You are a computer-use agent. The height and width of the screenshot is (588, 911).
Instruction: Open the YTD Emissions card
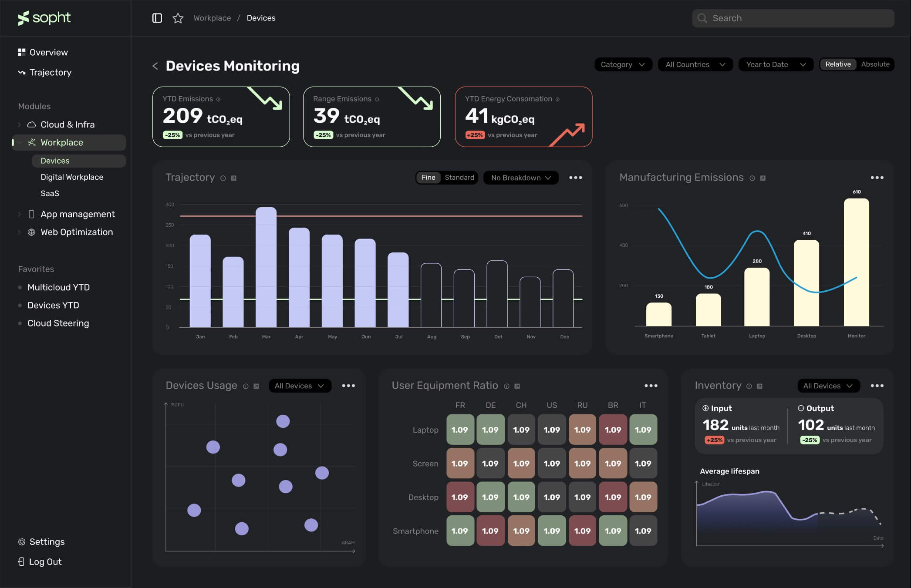[221, 117]
